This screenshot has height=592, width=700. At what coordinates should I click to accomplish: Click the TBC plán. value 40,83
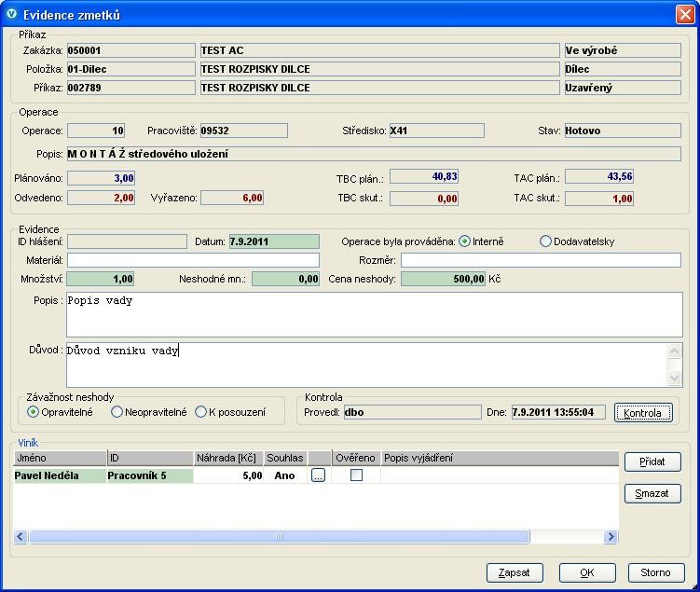(424, 176)
